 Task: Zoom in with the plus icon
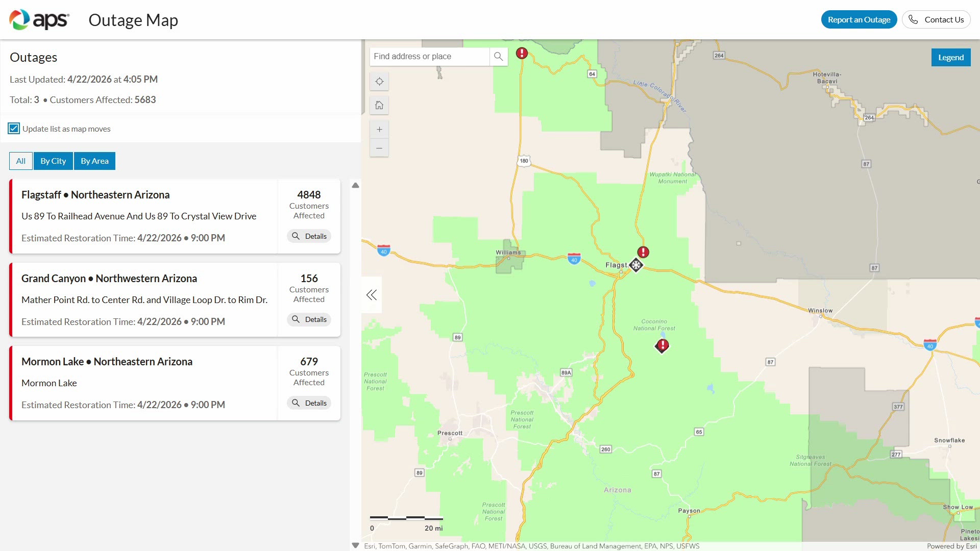pos(379,130)
